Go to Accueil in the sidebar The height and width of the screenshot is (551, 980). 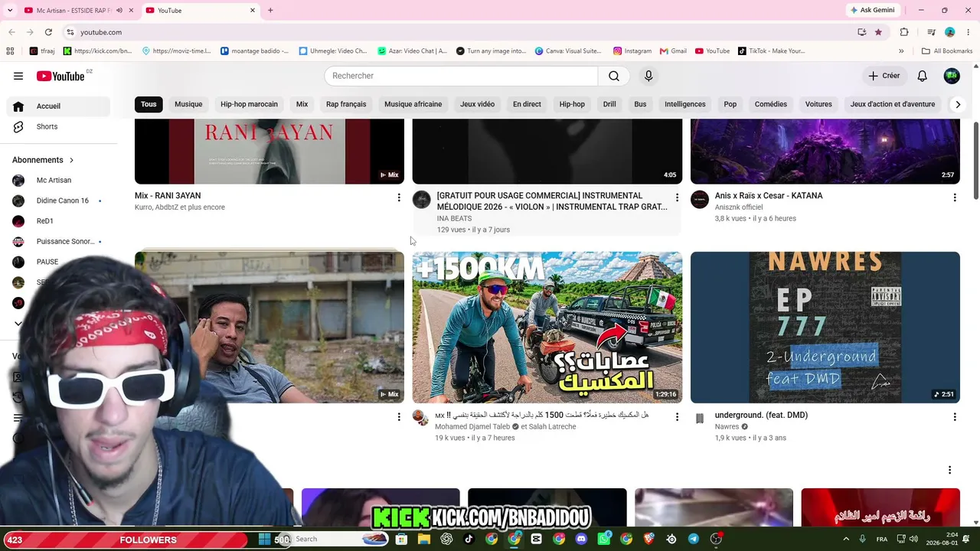[58, 106]
